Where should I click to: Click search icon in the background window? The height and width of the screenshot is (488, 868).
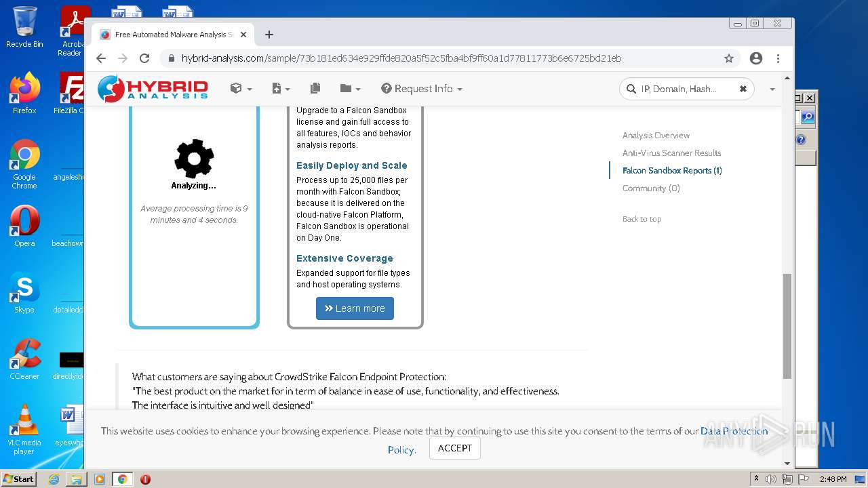pyautogui.click(x=807, y=117)
